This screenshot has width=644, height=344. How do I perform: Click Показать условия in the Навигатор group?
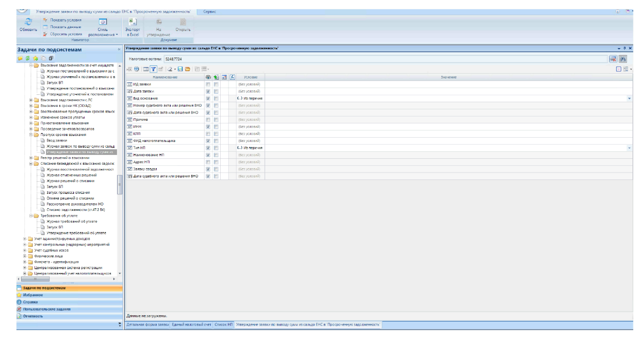tap(62, 20)
